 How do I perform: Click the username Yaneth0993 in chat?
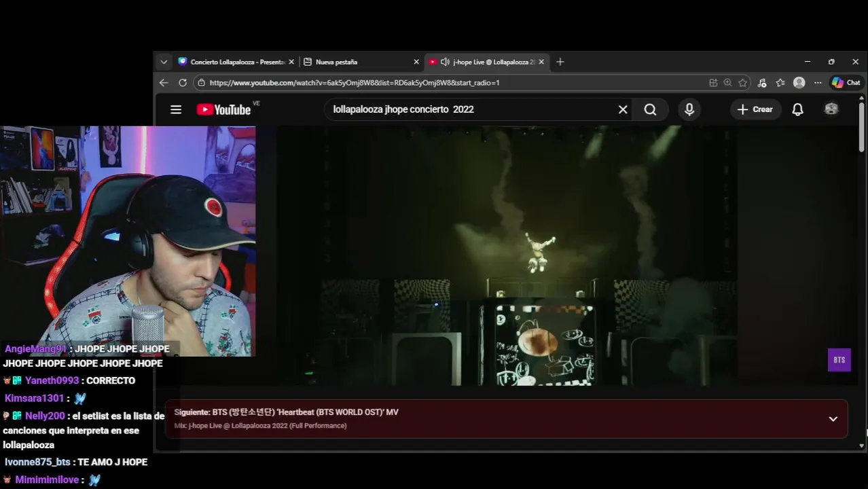[x=52, y=381]
